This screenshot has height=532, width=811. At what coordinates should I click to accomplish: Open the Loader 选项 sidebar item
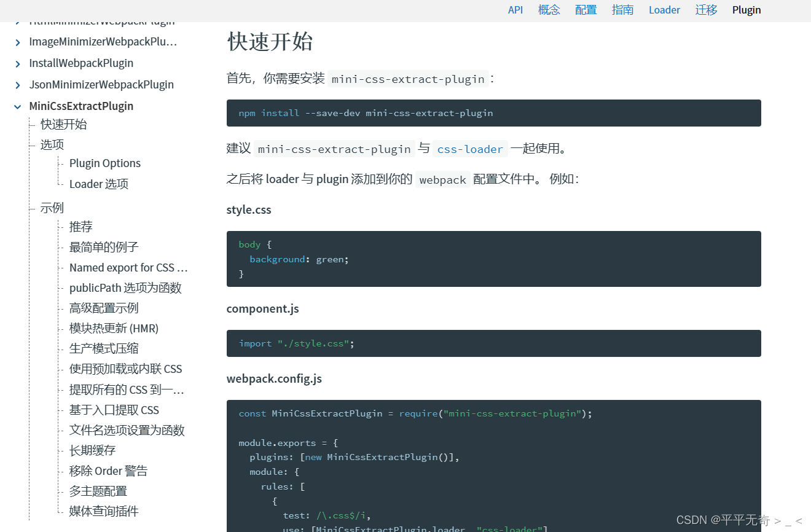coord(98,184)
